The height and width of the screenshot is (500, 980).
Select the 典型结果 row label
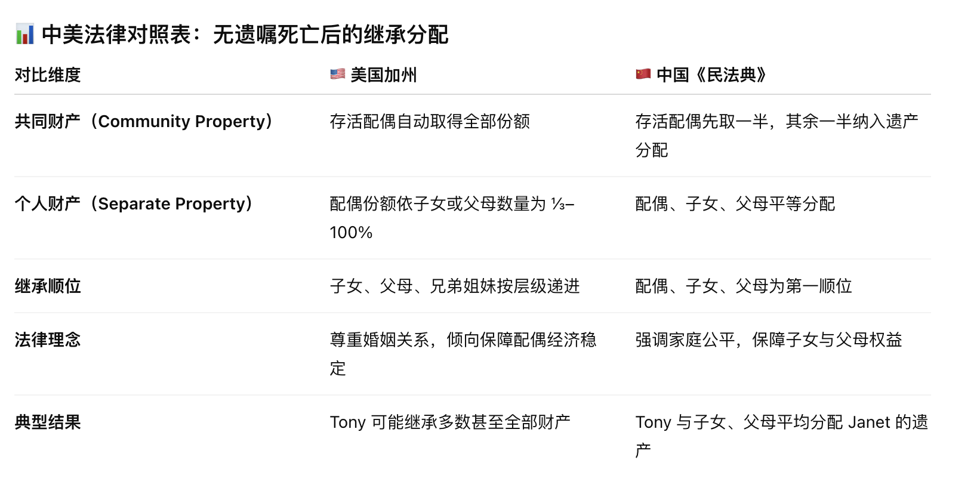pos(48,422)
